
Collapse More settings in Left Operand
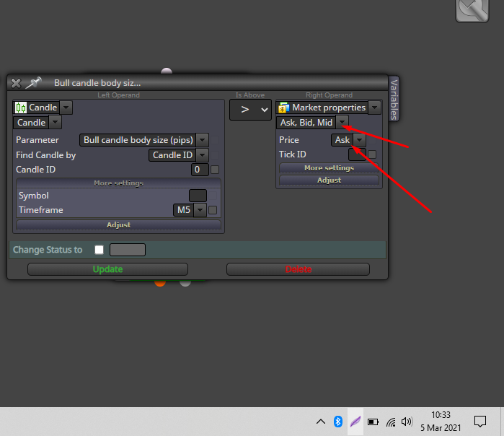[x=118, y=183]
